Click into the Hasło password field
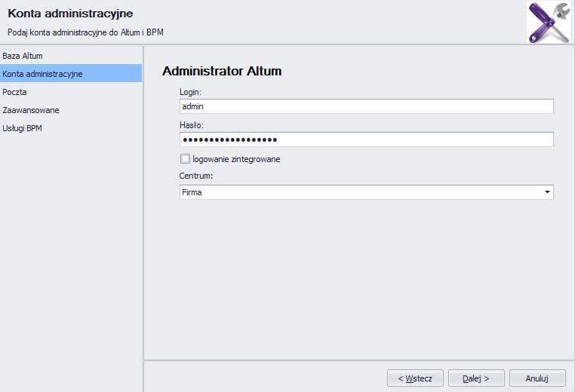The height and width of the screenshot is (392, 575). 366,139
